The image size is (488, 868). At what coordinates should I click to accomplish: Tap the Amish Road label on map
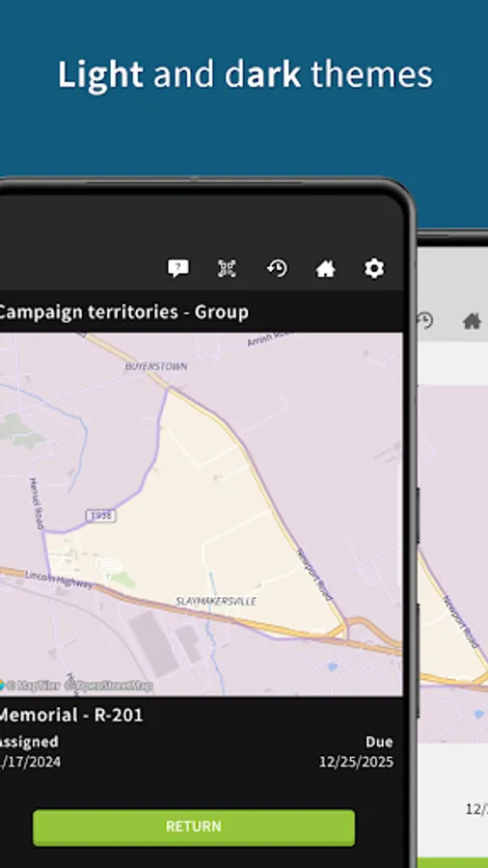tap(268, 339)
